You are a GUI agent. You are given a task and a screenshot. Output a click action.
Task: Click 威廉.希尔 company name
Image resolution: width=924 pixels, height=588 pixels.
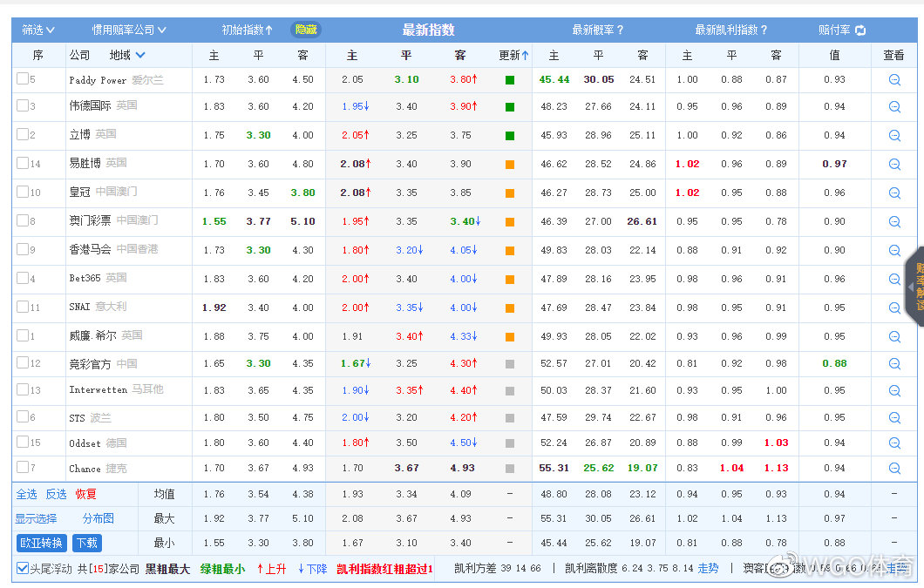coord(93,336)
